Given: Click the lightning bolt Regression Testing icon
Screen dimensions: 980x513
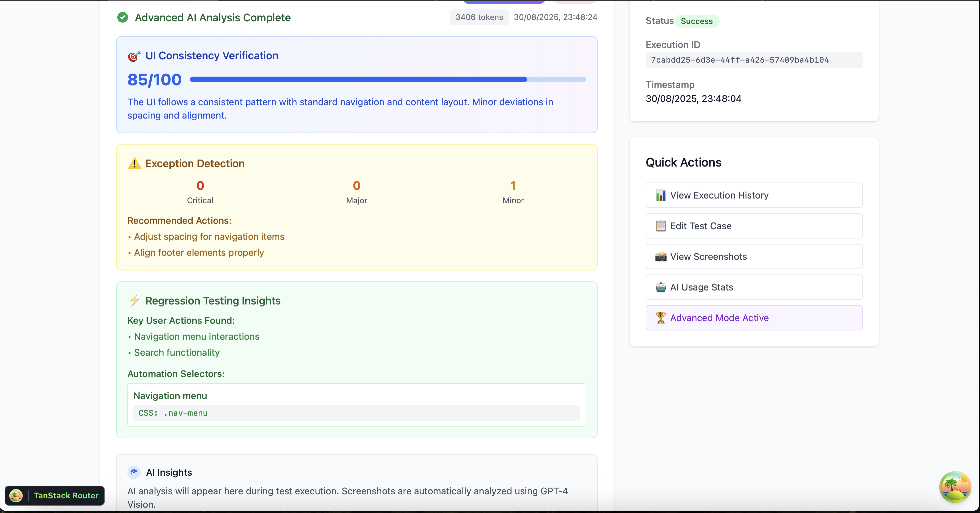Looking at the screenshot, I should pos(134,300).
